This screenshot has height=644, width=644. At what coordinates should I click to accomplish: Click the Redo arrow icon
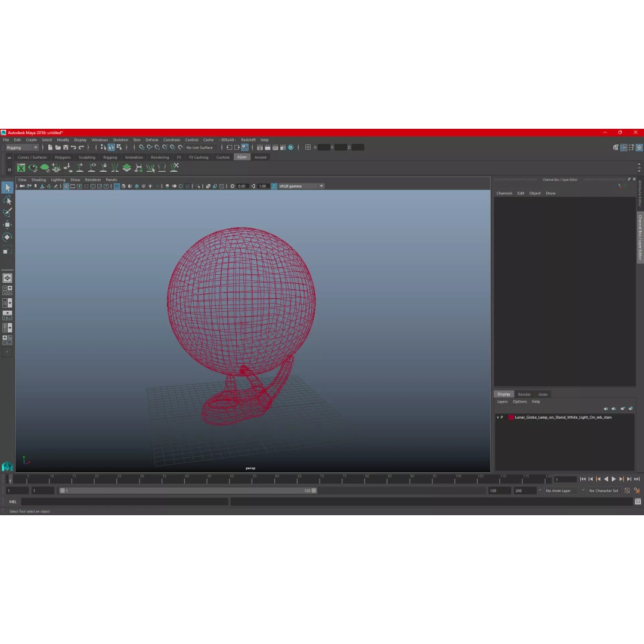pyautogui.click(x=81, y=147)
